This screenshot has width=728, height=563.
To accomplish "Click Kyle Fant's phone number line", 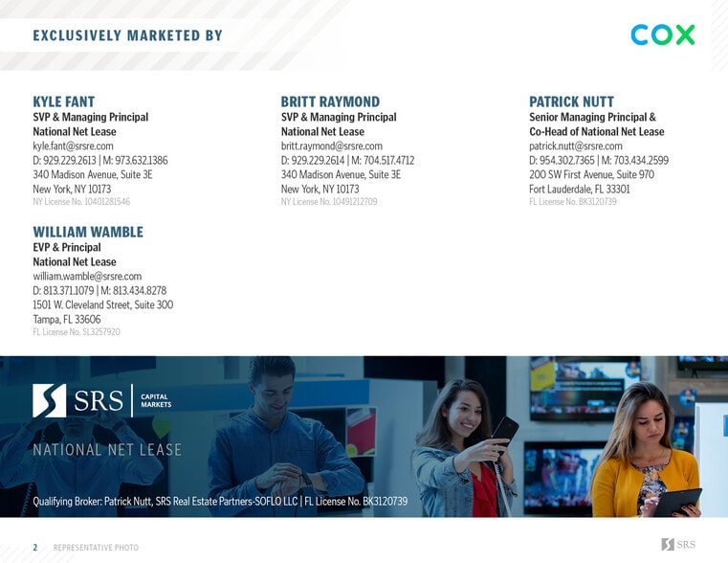I will coord(99,161).
